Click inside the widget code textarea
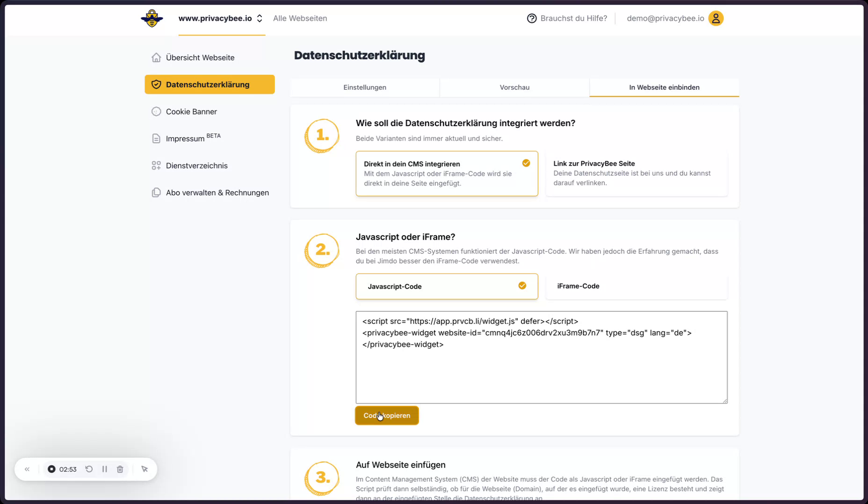The height and width of the screenshot is (504, 868). (x=542, y=357)
